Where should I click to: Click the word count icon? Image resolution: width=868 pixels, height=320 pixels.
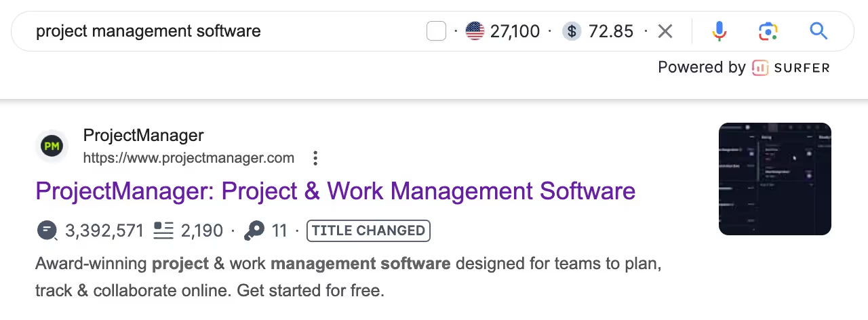click(163, 231)
